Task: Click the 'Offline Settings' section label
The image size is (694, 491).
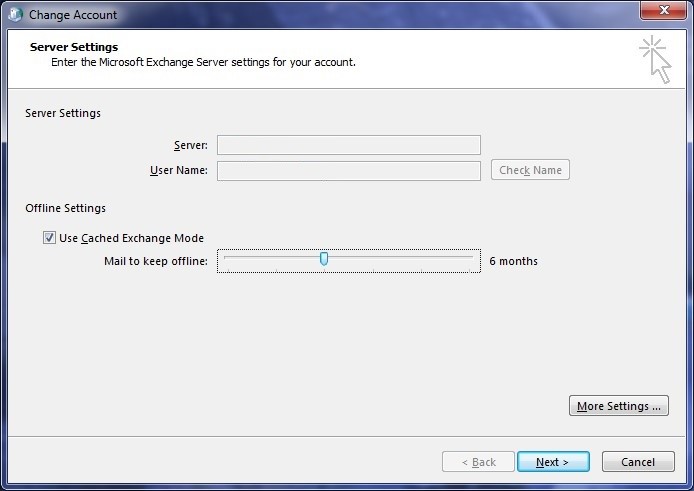Action: pos(66,208)
